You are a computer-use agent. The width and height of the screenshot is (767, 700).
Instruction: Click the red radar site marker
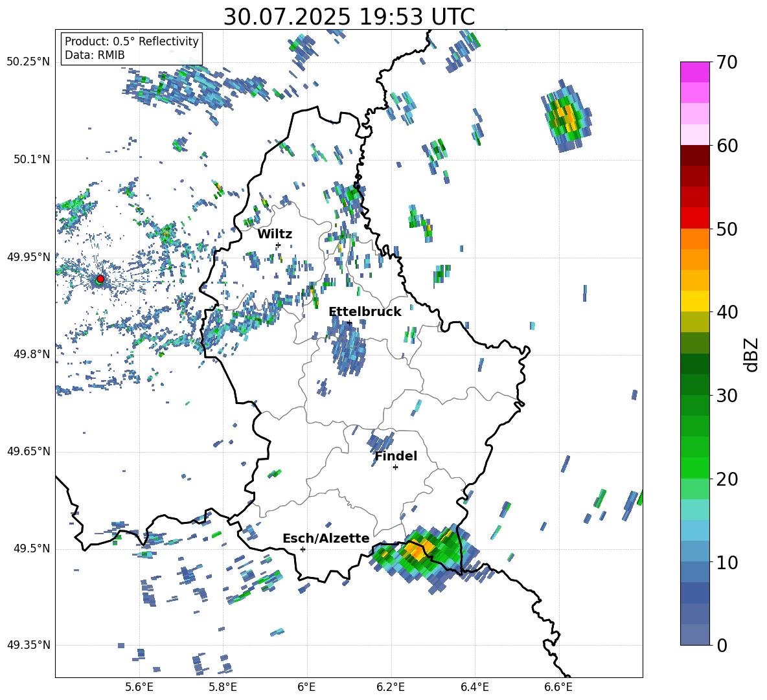[x=100, y=279]
